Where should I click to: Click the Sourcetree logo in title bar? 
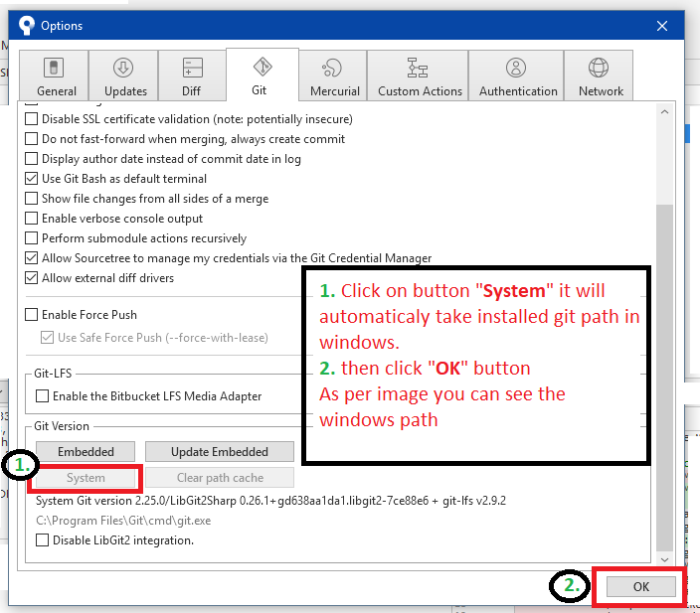click(x=27, y=26)
